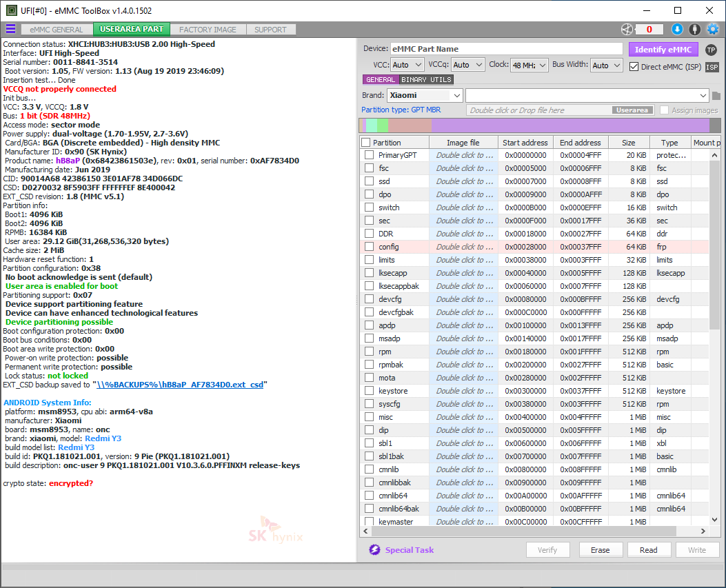Check the rpm partition checkbox
726x588 pixels.
(x=369, y=352)
